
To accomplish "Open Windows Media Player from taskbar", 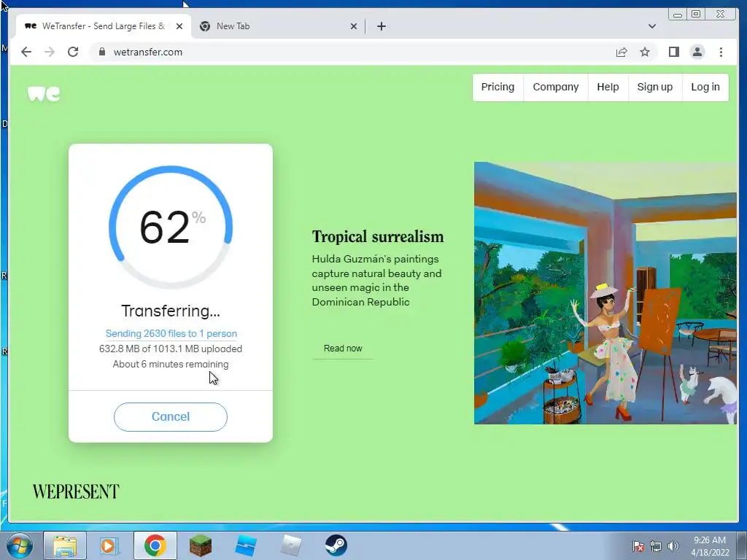I will [109, 545].
